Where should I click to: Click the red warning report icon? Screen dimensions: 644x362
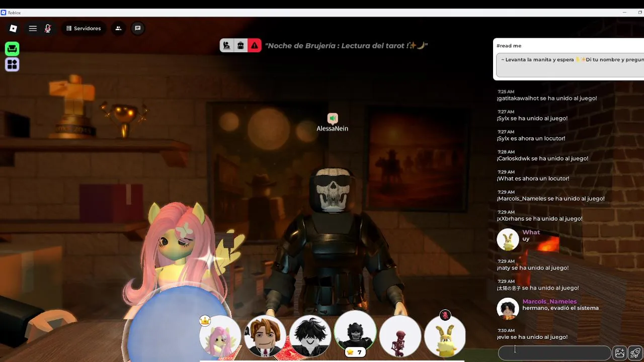pos(255,46)
